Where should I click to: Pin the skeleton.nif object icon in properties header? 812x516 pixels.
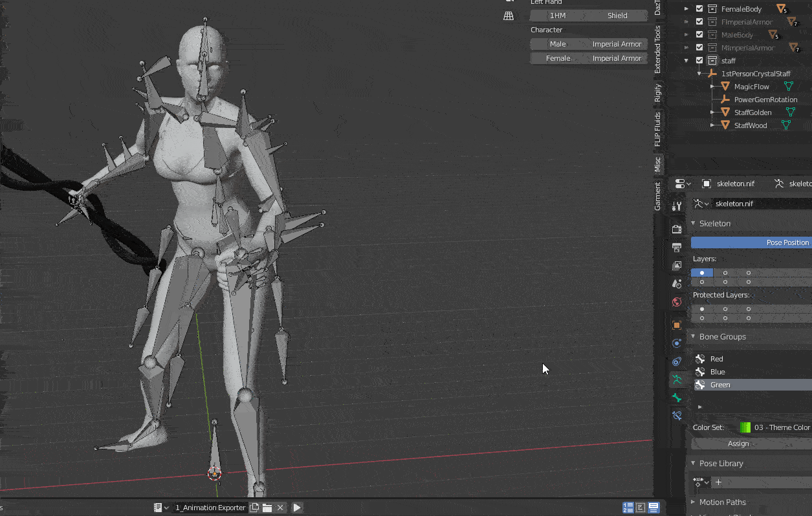(707, 184)
